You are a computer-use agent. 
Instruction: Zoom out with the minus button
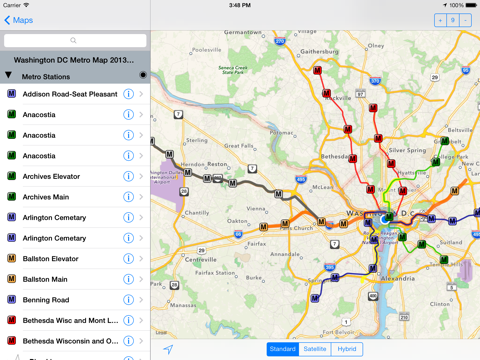click(x=465, y=20)
